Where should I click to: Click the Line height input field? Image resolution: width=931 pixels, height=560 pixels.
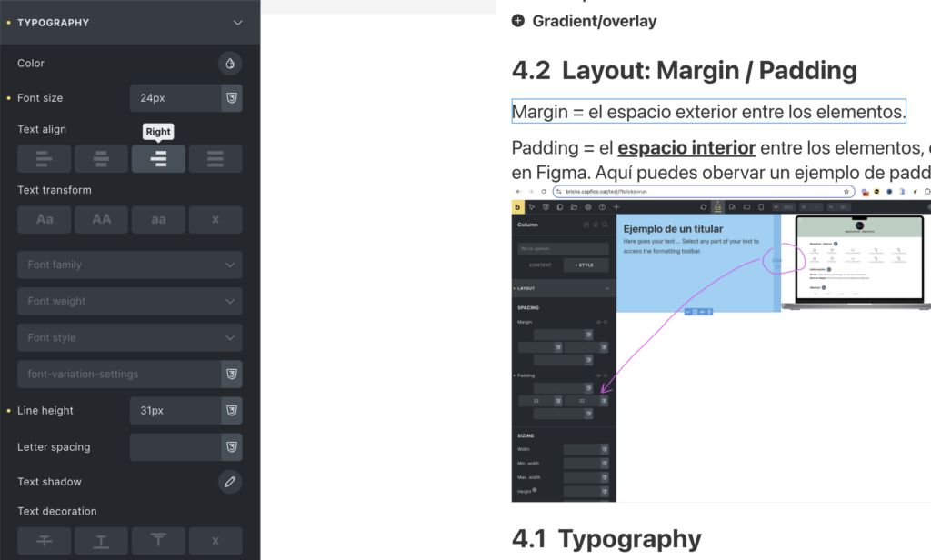tap(175, 411)
